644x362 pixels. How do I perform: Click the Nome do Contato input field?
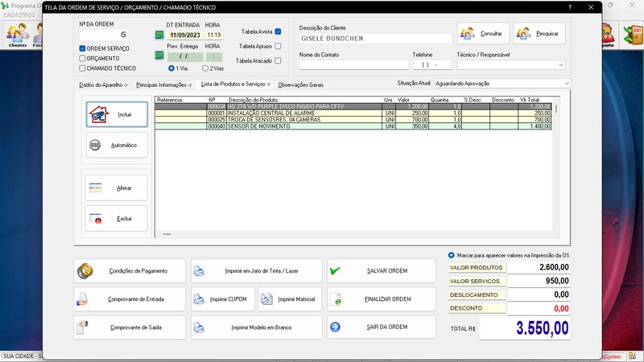coord(353,64)
